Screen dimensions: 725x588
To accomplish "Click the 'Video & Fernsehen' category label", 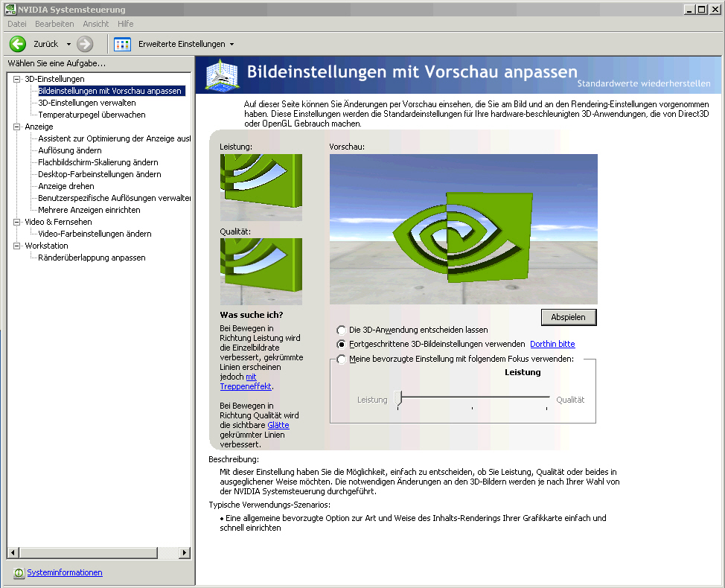I will (58, 222).
